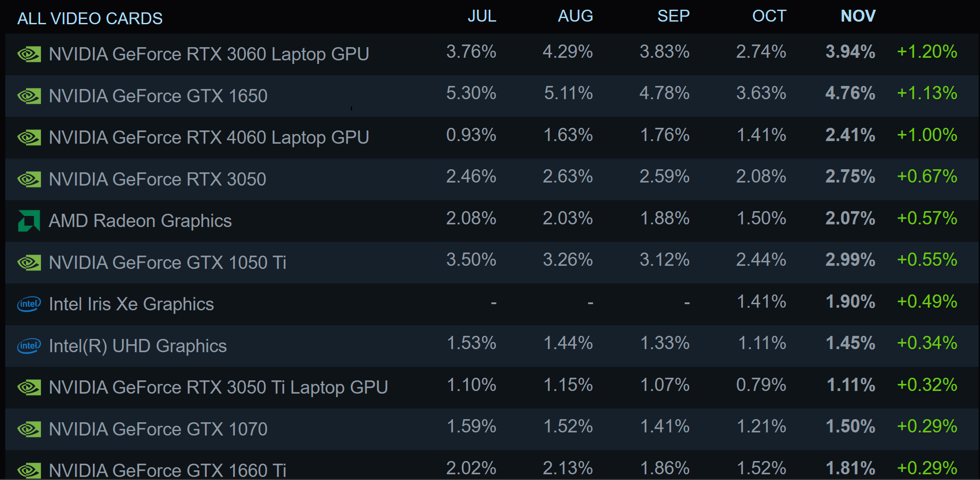Open the AMD Radeon Graphics entry
Viewport: 980px width, 480px height.
click(140, 221)
